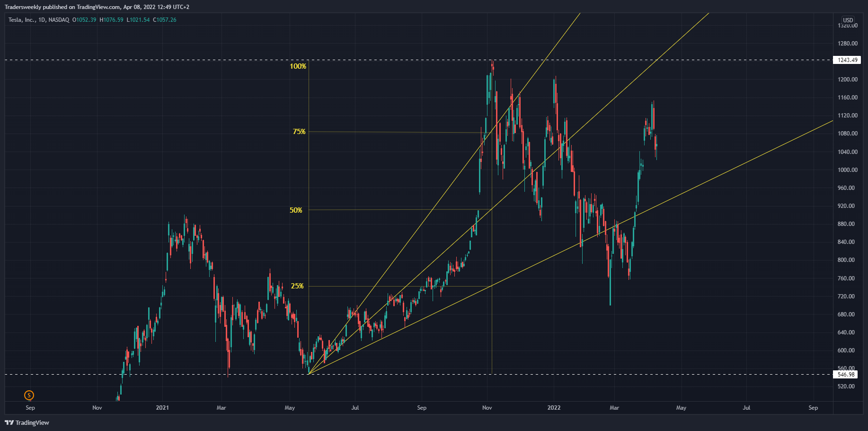The image size is (868, 431).
Task: Select the 100% fan level label
Action: (x=298, y=66)
